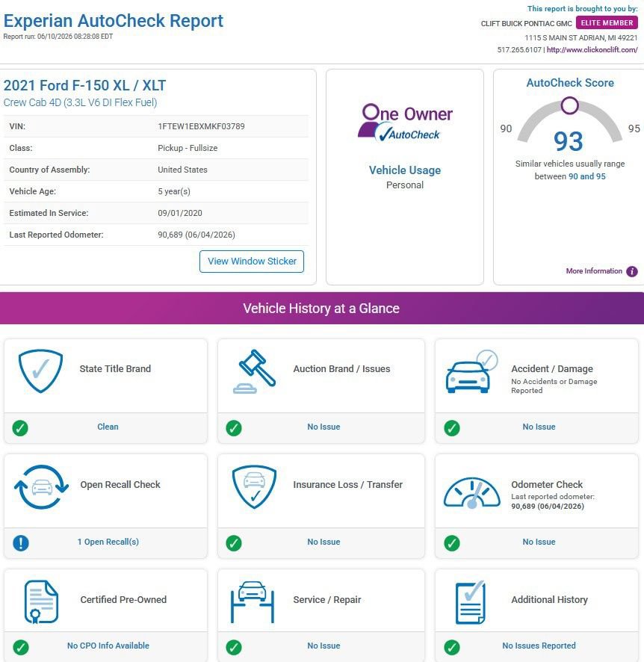The width and height of the screenshot is (644, 662).
Task: Click green checkmark in Accident / Damage card
Action: (452, 427)
